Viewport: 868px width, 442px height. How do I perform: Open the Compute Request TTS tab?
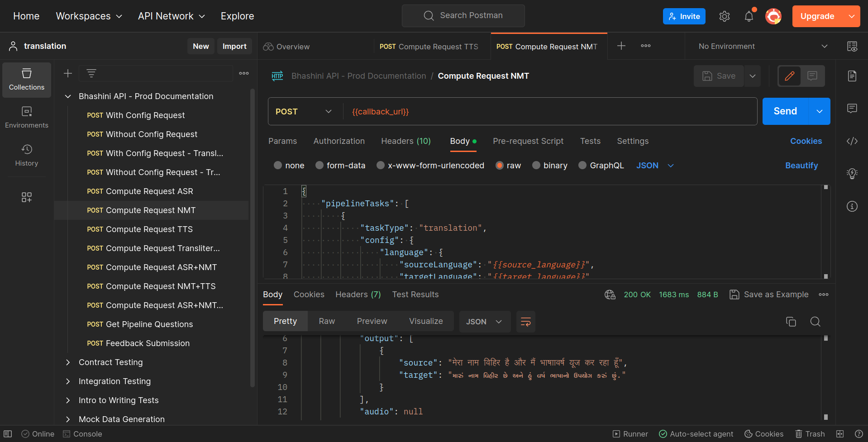pos(429,47)
